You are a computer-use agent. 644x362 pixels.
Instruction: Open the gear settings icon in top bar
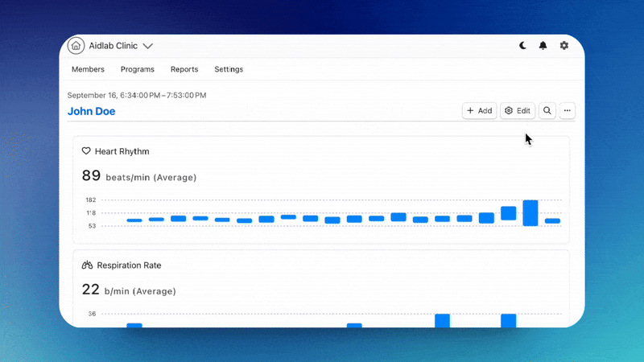click(x=564, y=46)
